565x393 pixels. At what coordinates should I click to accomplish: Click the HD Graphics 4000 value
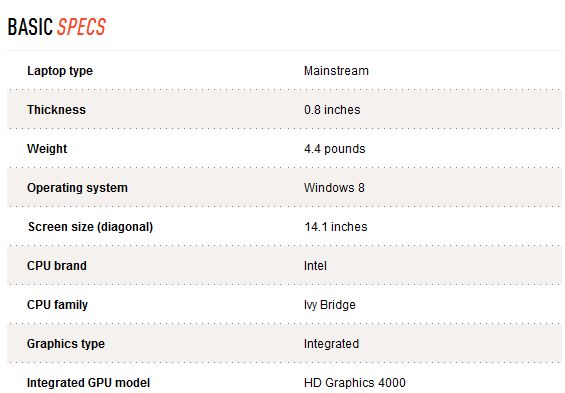coord(355,383)
